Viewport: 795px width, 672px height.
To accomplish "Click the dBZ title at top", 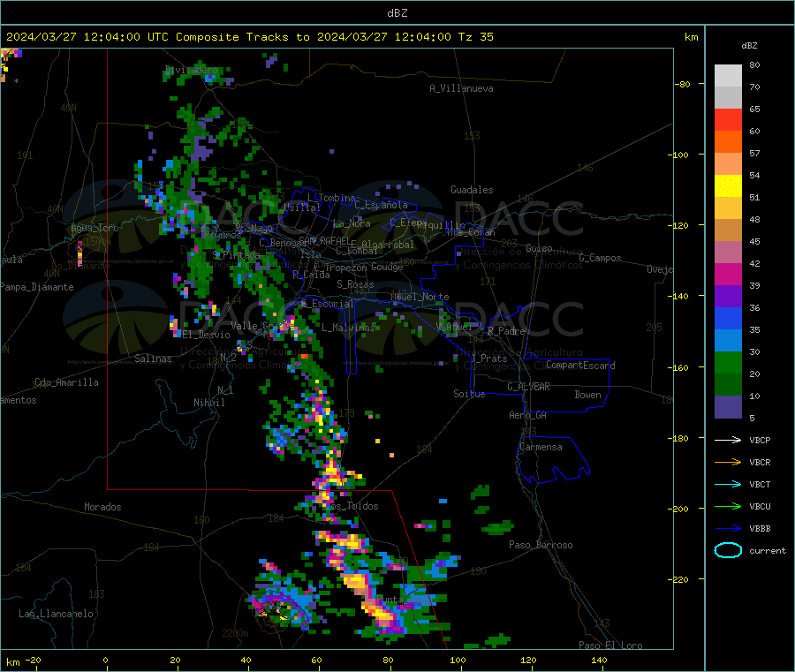I will pyautogui.click(x=397, y=13).
